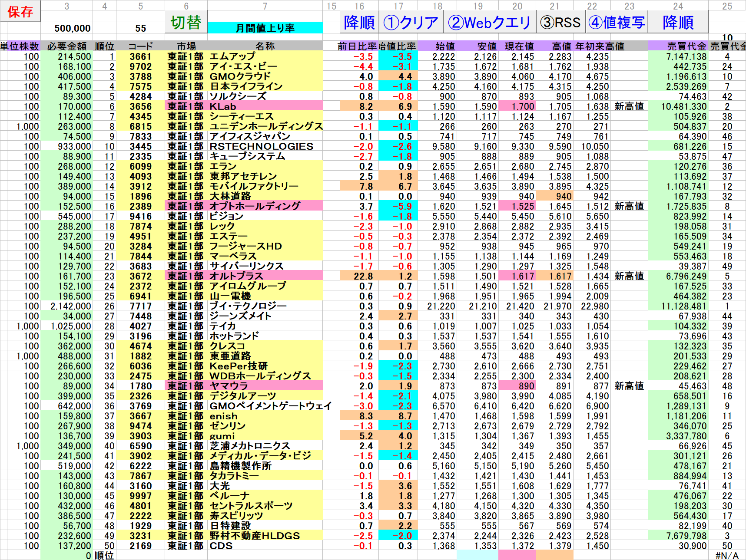Select the 野村不動産HLDGS name cell
Image resolution: width=746 pixels, height=560 pixels.
point(265,536)
